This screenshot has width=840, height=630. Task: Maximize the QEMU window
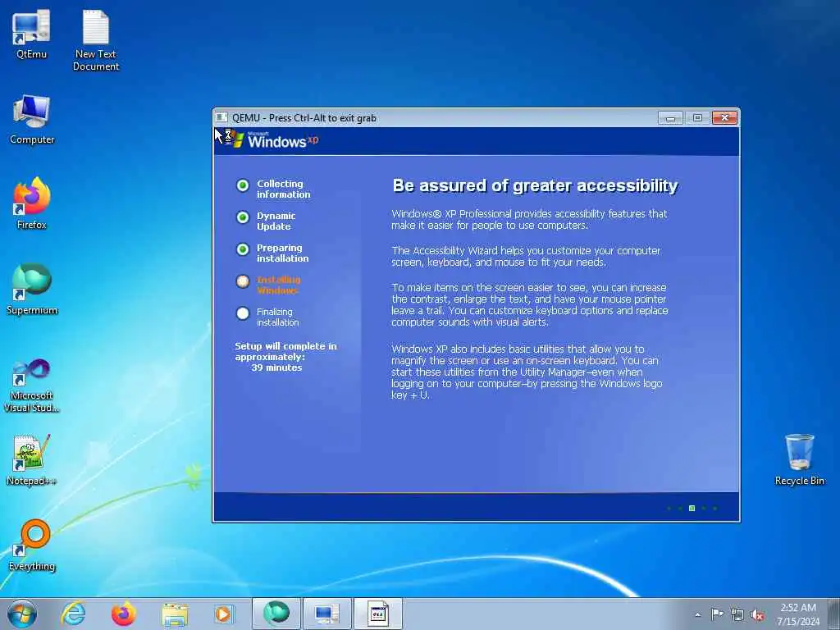(697, 118)
